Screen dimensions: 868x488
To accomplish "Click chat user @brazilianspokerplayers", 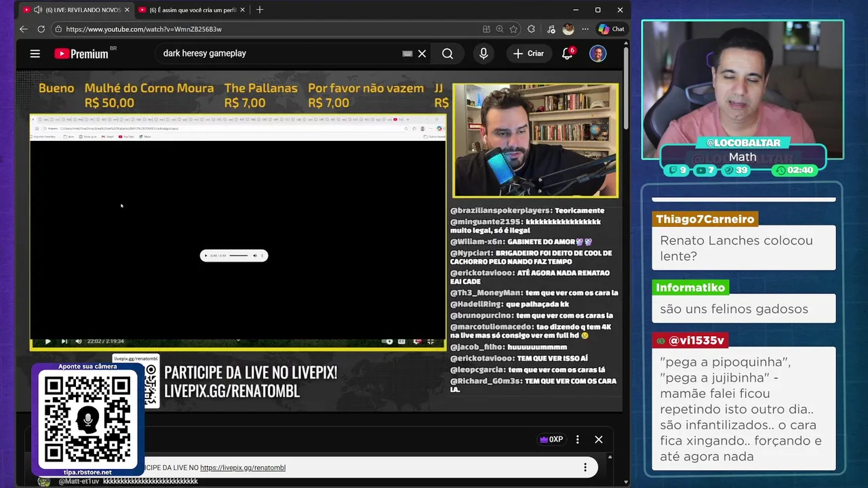I will tap(500, 211).
